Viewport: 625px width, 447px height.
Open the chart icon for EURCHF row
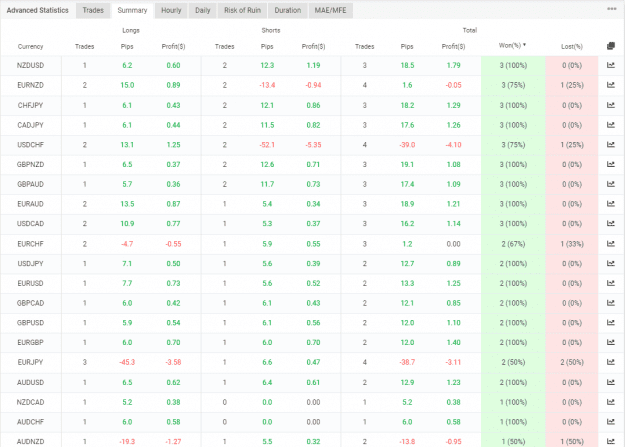tap(611, 244)
